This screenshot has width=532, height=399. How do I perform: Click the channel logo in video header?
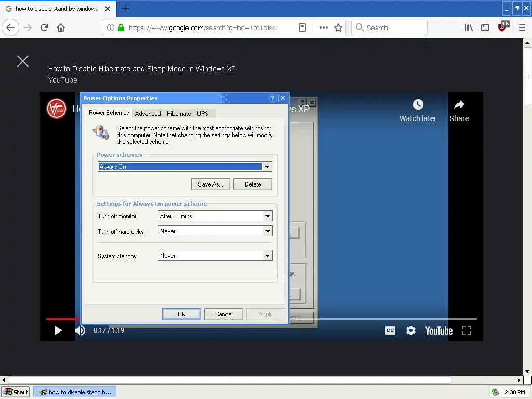click(x=56, y=109)
